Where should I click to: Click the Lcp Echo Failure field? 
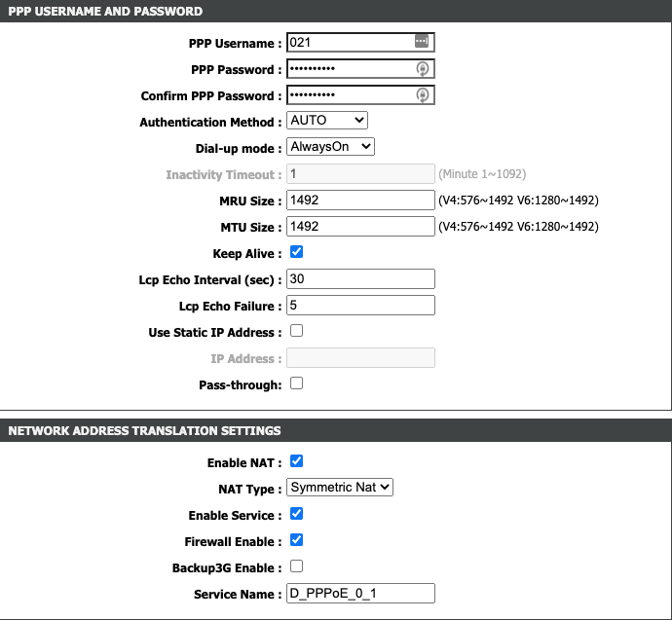tap(360, 305)
